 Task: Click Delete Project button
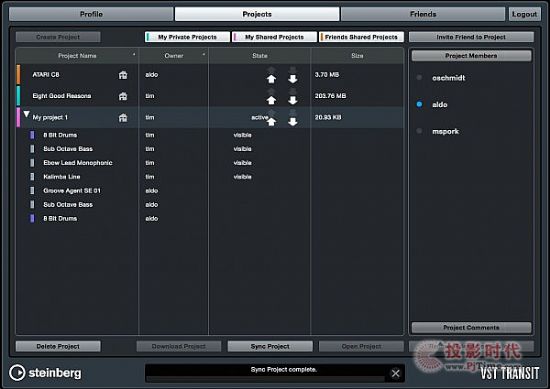58,346
